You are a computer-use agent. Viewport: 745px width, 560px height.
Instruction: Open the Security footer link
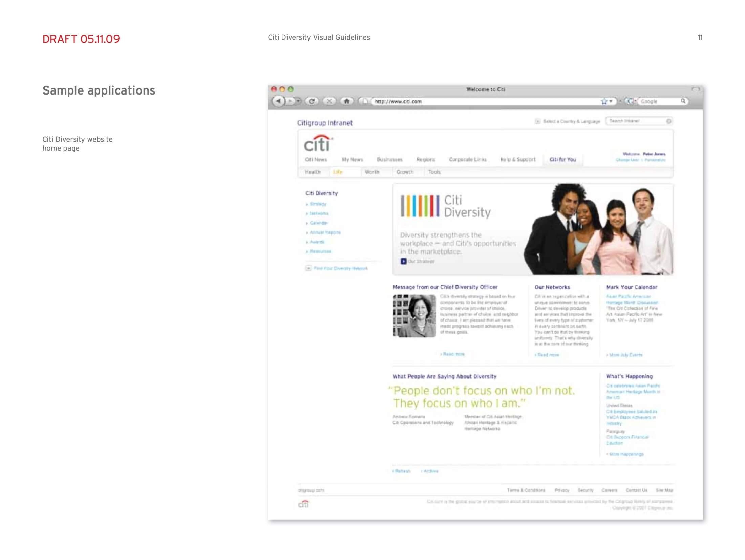(x=586, y=490)
